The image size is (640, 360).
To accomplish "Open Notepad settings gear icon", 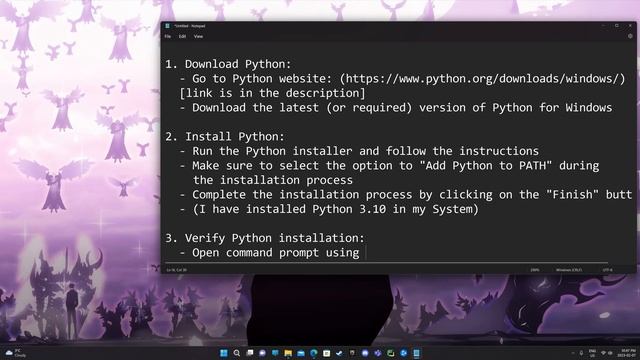I will tap(630, 36).
